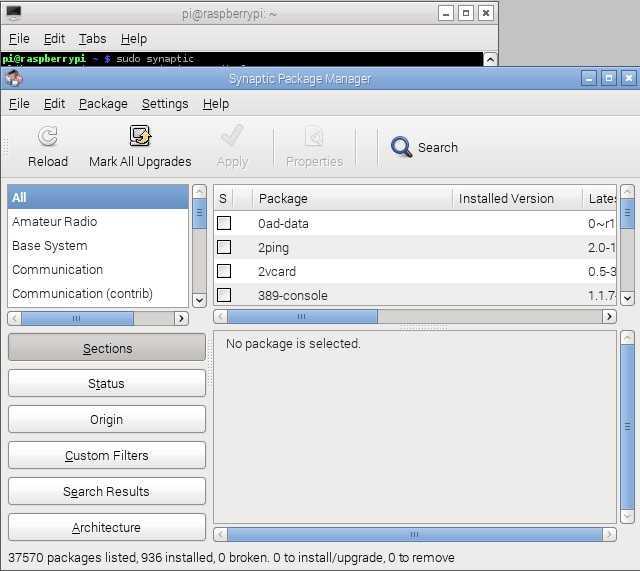The width and height of the screenshot is (640, 571).
Task: Click sections list horizontal scroll left arrow
Action: coord(15,318)
